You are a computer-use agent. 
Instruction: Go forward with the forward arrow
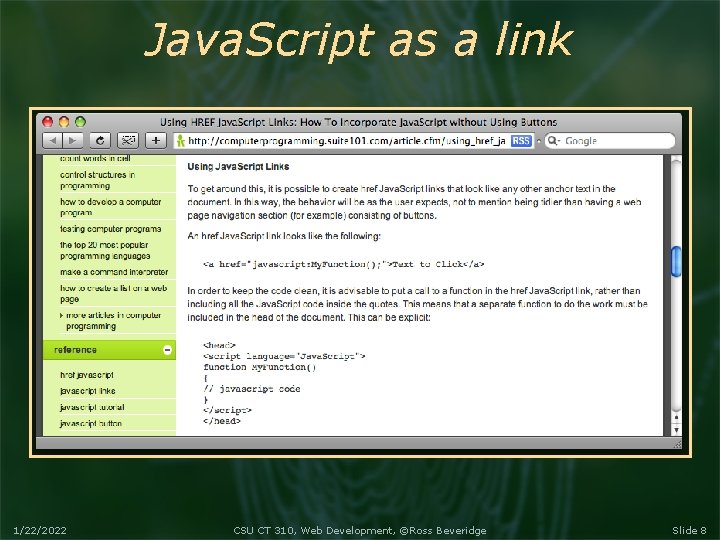(x=73, y=141)
